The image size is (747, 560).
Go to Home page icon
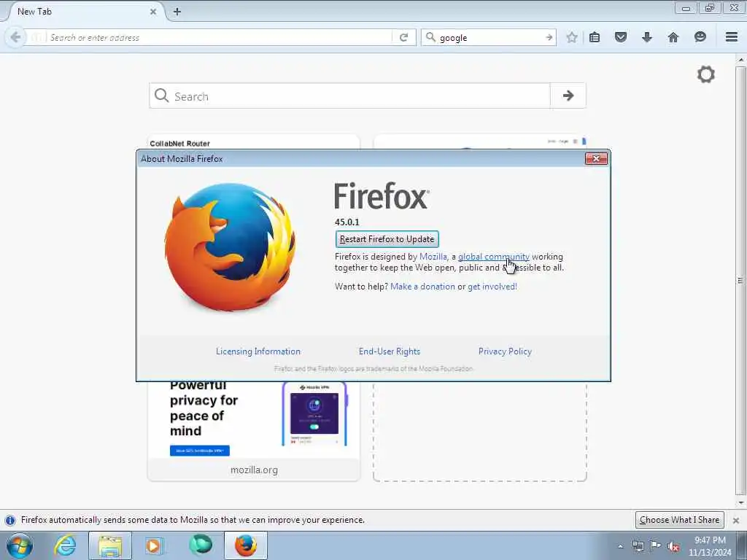(673, 37)
